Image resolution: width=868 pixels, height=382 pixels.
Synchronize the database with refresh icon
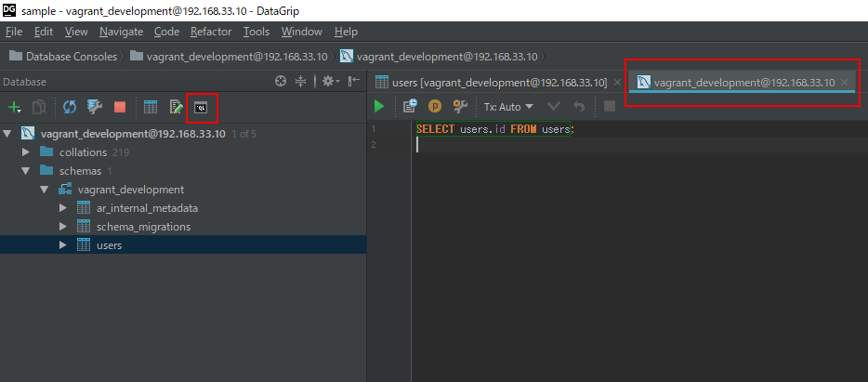tap(69, 107)
